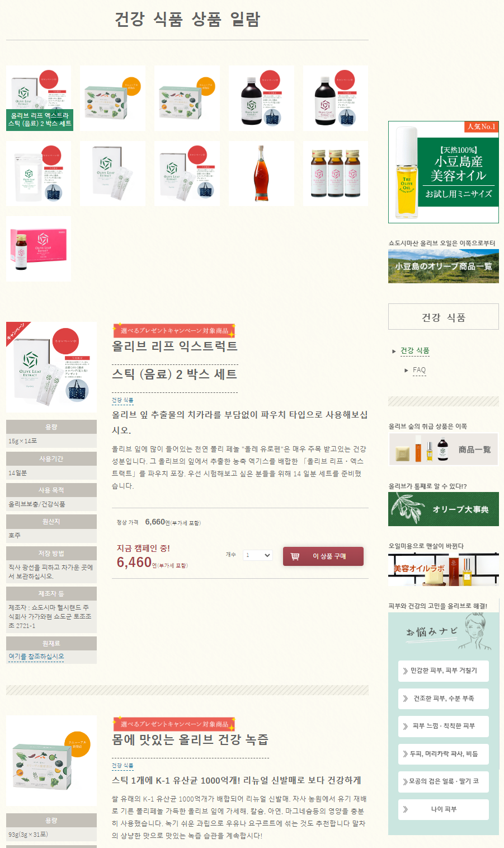Click the 몸에 맞있는 올리브 건강 녹즙 title
Screen dimensions: 504x848
[190, 739]
